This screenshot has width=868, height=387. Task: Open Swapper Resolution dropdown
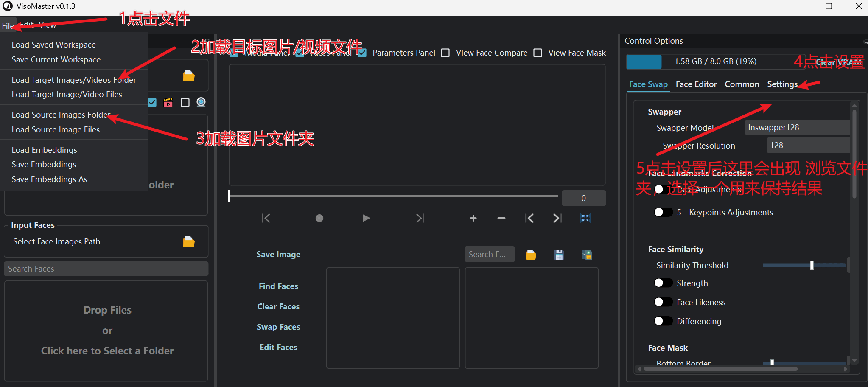point(808,146)
